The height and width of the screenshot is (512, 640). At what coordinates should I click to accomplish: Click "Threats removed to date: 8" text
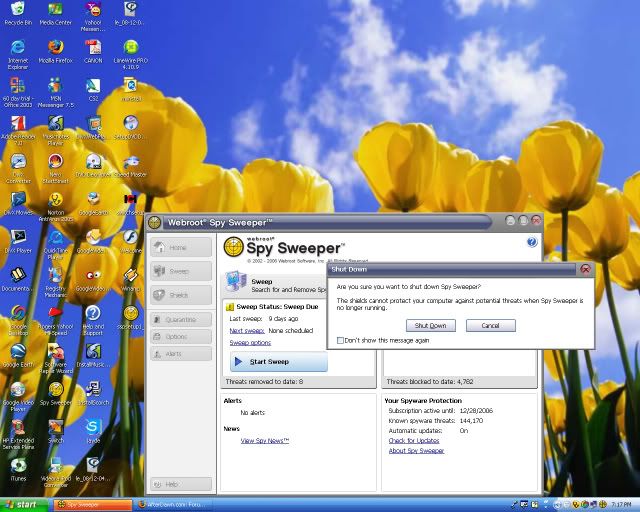coord(264,382)
